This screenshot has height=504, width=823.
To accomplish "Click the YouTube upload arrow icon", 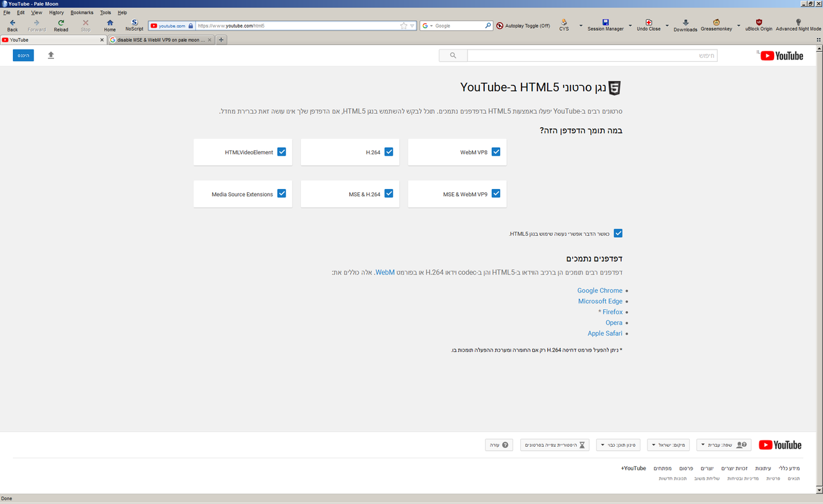I will click(51, 55).
